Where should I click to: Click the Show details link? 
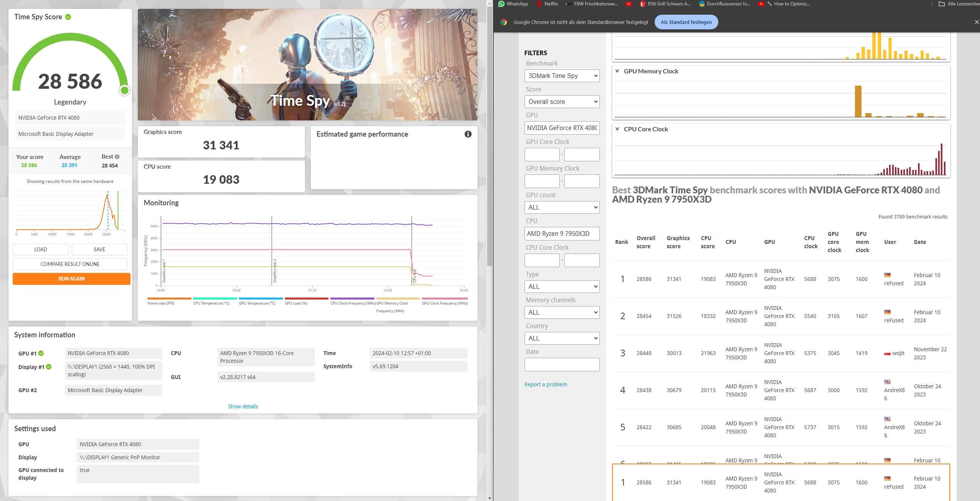243,406
